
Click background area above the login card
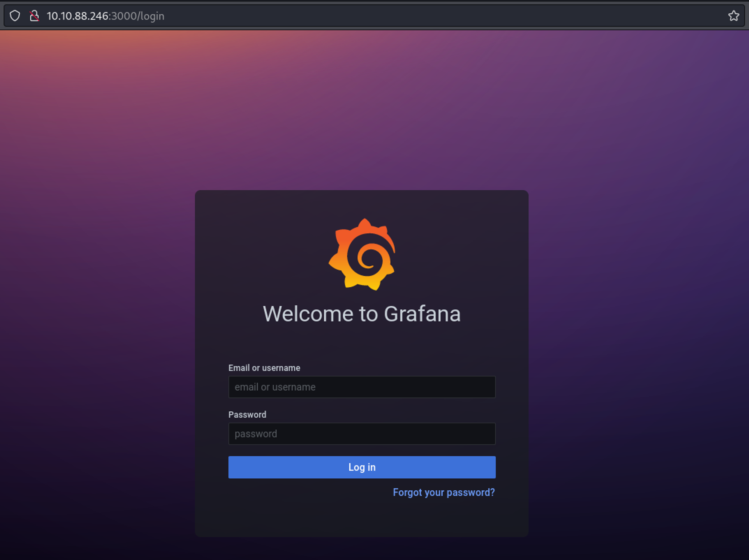362,112
